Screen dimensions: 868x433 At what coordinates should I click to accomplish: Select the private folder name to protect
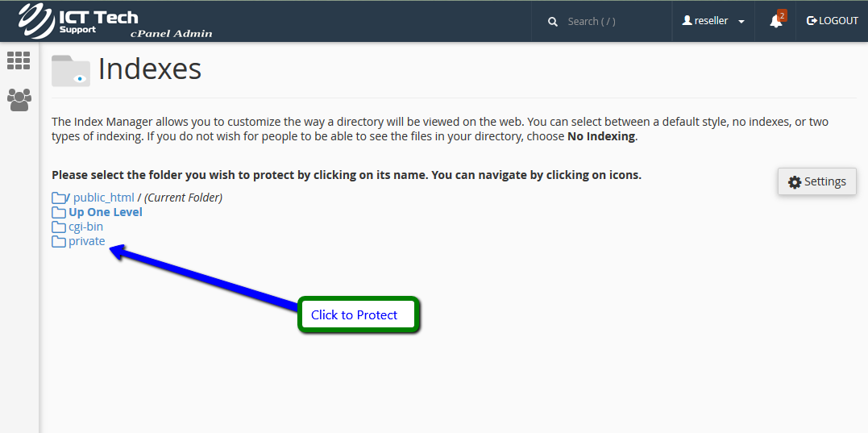pyautogui.click(x=87, y=241)
